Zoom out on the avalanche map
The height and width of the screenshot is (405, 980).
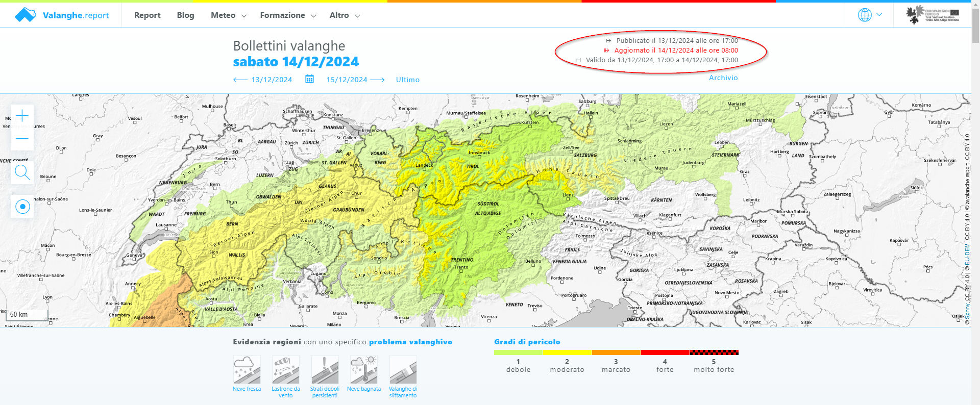click(x=22, y=139)
